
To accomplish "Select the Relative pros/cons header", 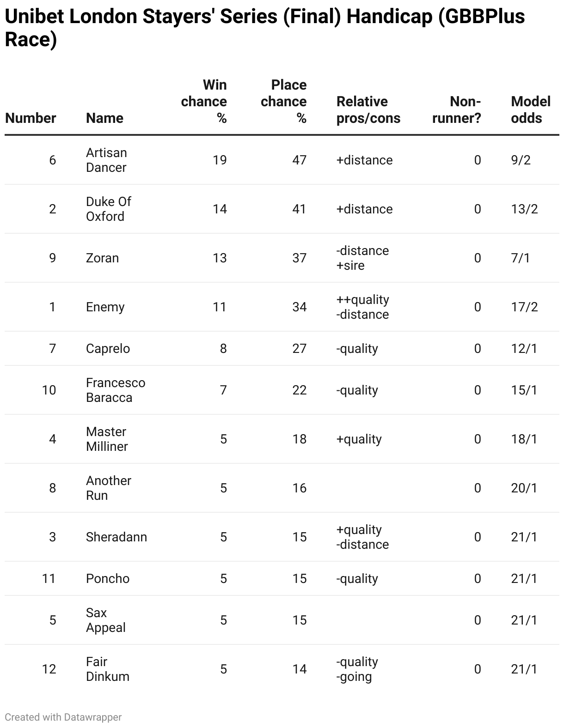I will coord(368,110).
